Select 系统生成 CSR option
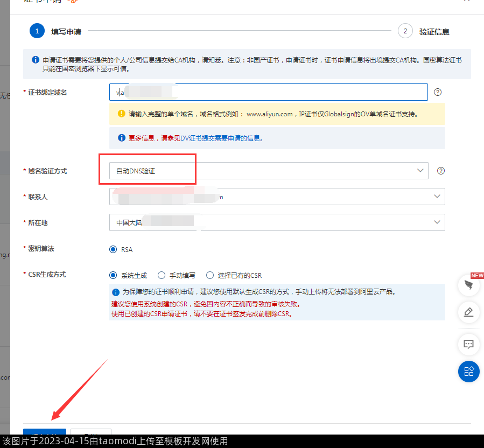The width and height of the screenshot is (484, 448). pos(113,275)
